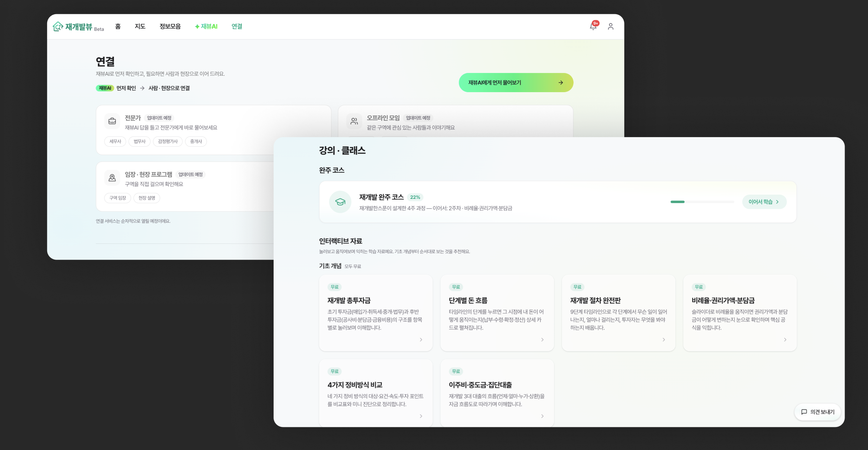Click the 이어서 학습 button
This screenshot has width=868, height=450.
(764, 202)
